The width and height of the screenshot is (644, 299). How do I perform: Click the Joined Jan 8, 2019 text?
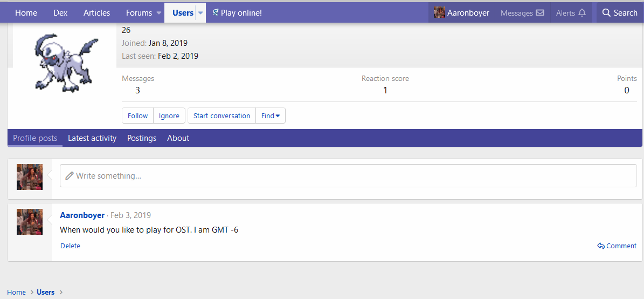click(155, 43)
